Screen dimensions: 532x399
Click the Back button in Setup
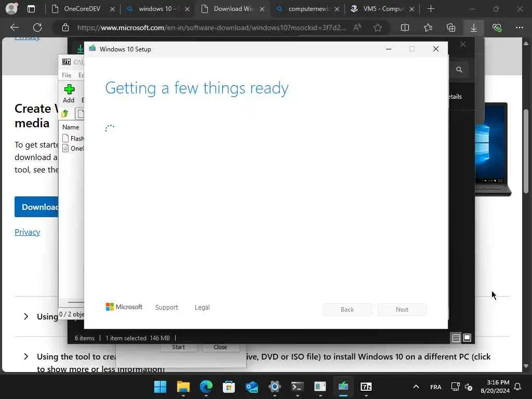(347, 310)
